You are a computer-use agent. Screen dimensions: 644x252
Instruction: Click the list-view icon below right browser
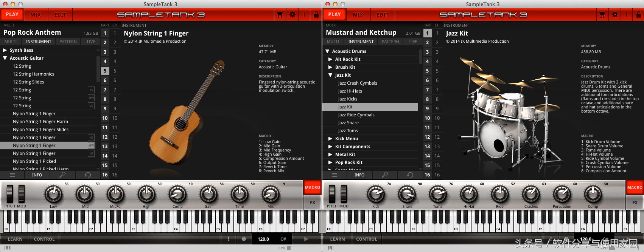point(334,175)
